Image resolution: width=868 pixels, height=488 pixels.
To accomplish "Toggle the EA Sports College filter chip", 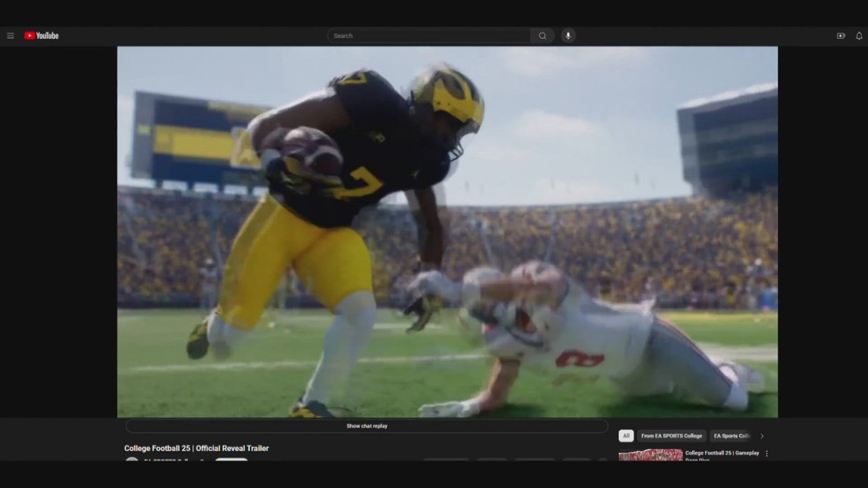I will (732, 435).
